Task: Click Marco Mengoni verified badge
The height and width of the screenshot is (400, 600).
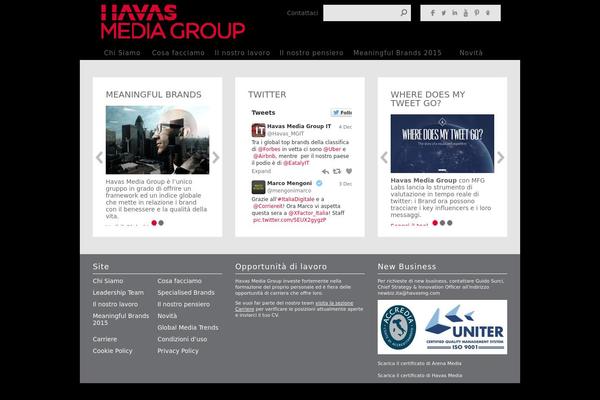Action: point(319,183)
